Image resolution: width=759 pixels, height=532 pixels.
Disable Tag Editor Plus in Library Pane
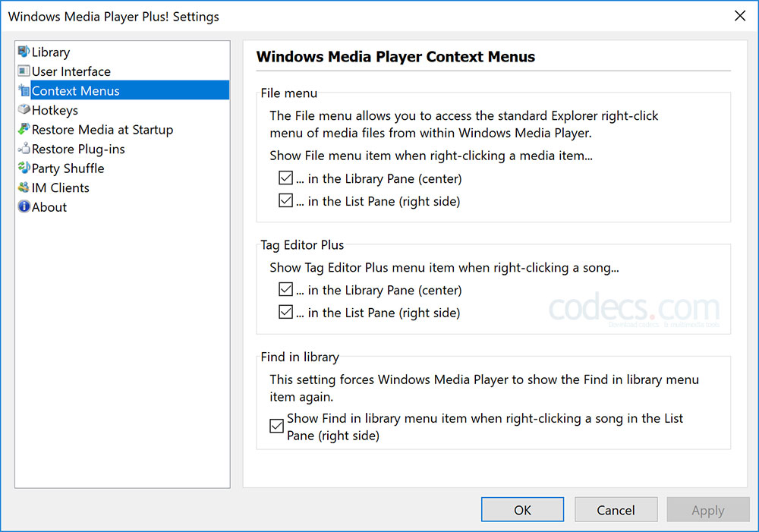pyautogui.click(x=285, y=290)
